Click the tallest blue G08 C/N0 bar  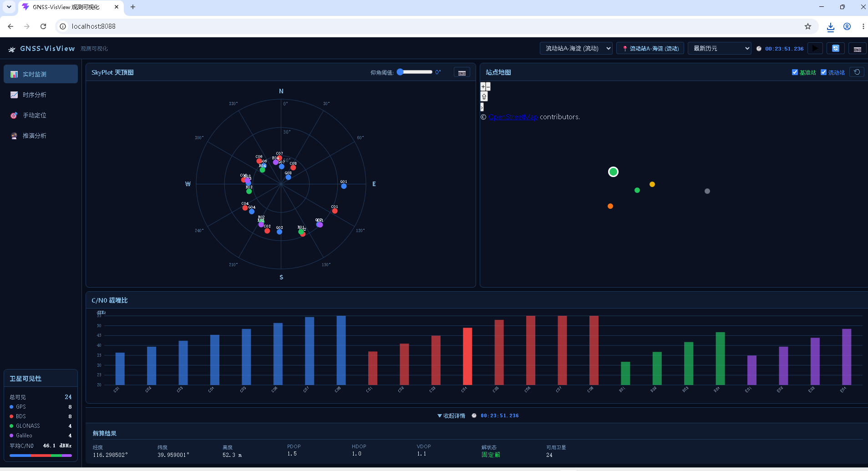pyautogui.click(x=341, y=350)
